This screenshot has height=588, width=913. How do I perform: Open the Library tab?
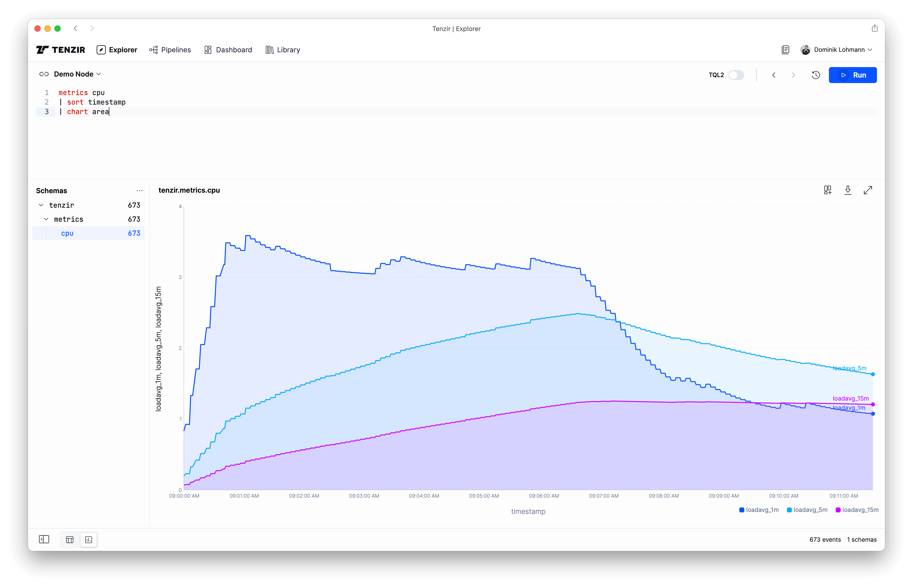pos(283,50)
